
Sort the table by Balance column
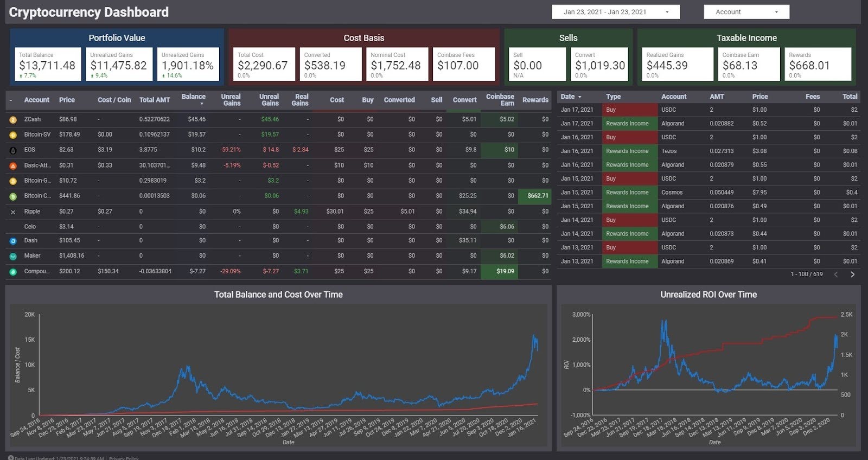194,100
